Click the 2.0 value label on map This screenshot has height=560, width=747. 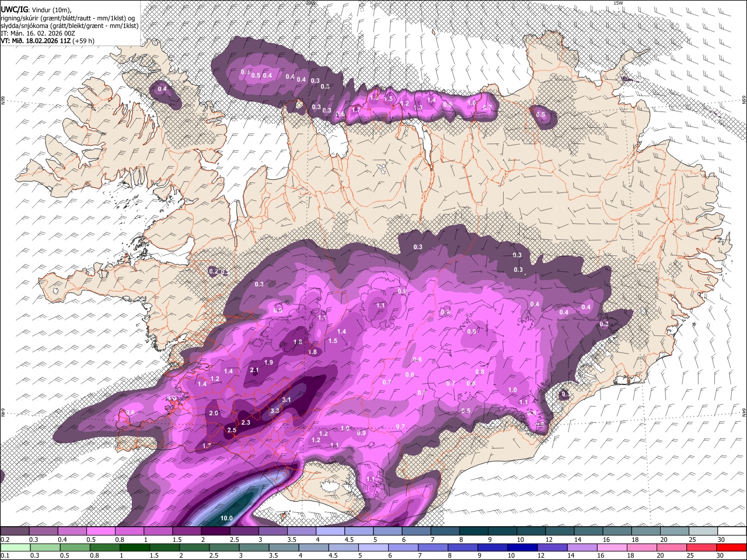tap(214, 413)
